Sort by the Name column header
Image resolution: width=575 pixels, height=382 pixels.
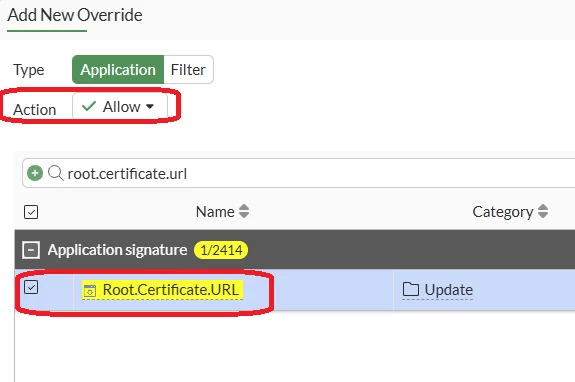pyautogui.click(x=215, y=212)
